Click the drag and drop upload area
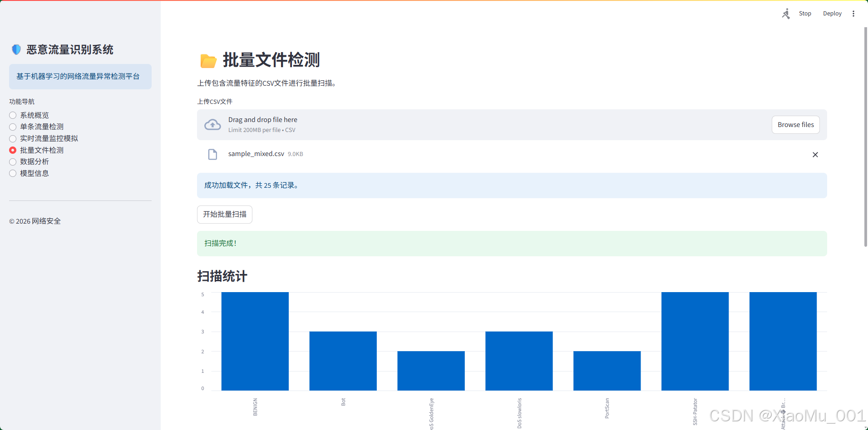Screen dimensions: 868x430 coord(512,125)
